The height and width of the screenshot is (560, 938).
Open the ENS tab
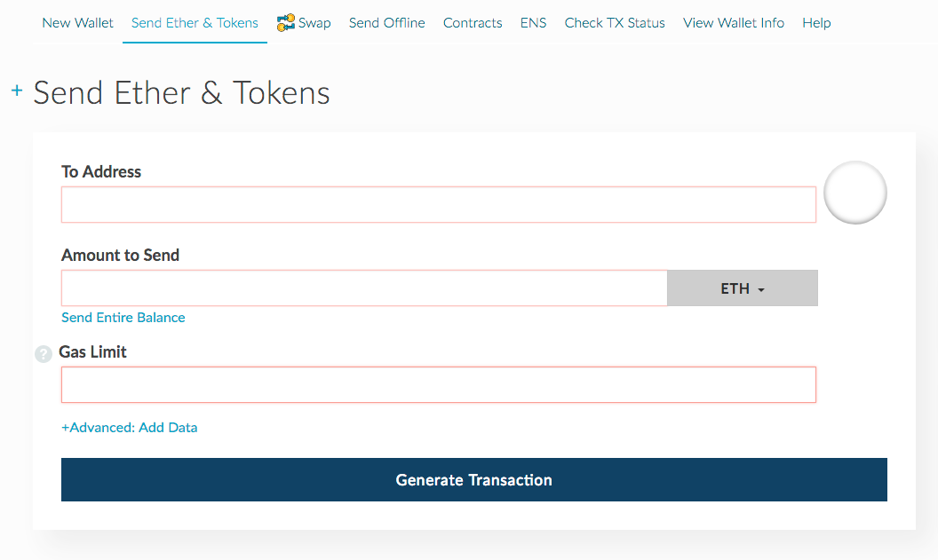click(533, 23)
